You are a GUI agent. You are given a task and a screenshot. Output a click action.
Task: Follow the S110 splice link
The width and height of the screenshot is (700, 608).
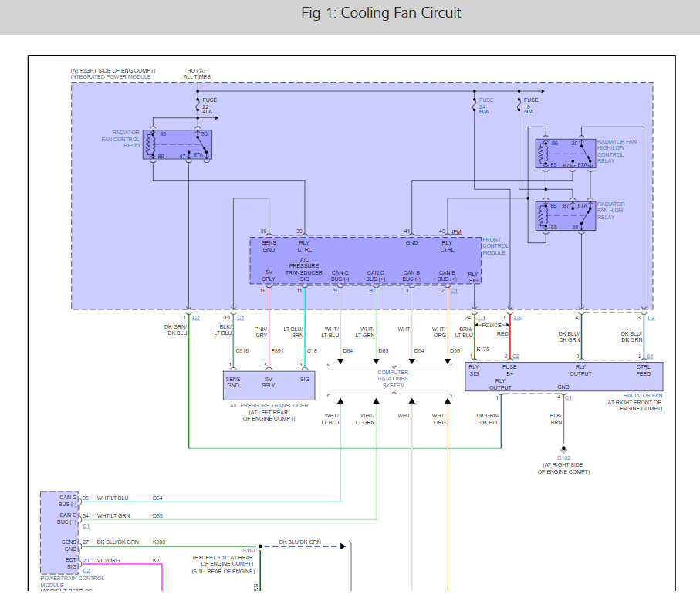249,550
